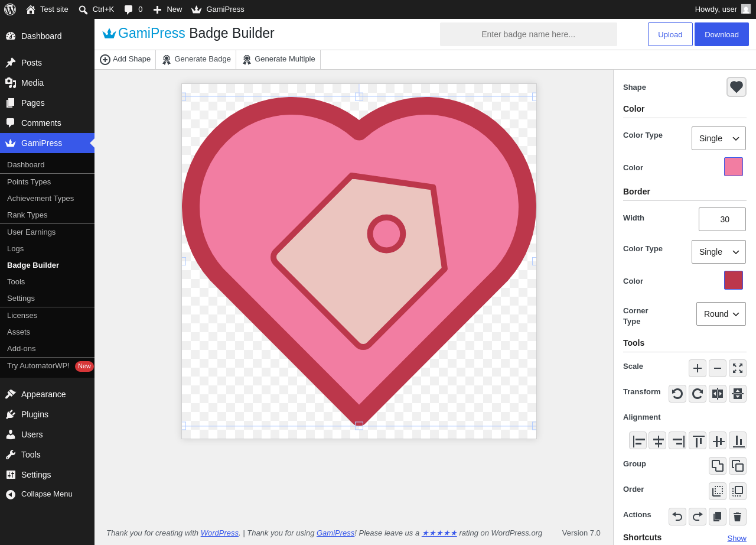
Task: Click Try AutomatorWP! menu item
Action: (47, 366)
